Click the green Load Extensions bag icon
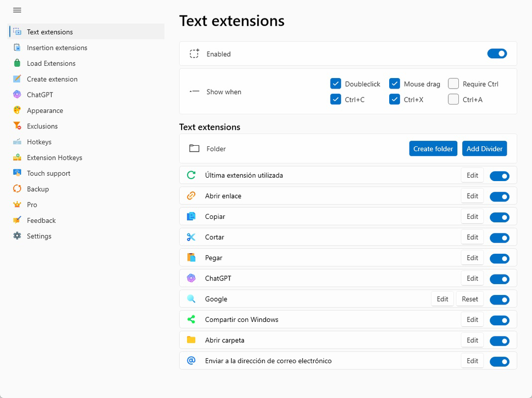Screen dimensions: 532x398 pyautogui.click(x=17, y=63)
